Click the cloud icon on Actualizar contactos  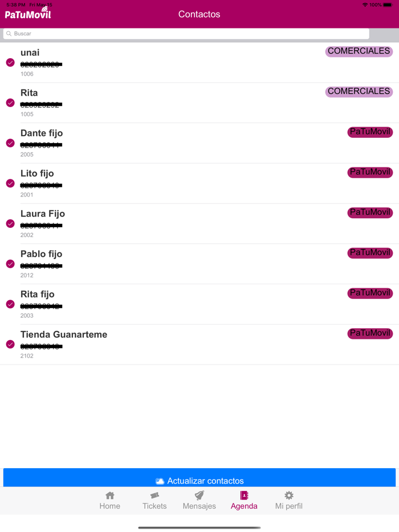coord(160,481)
